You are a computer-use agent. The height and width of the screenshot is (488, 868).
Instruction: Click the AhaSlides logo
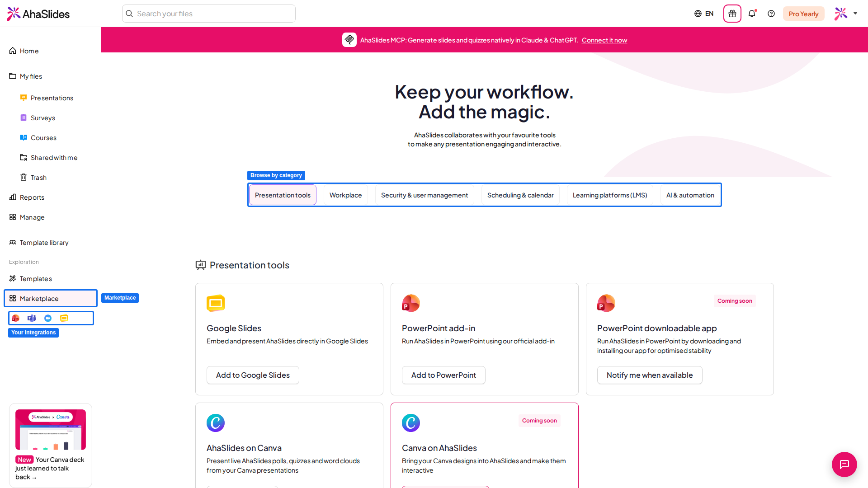38,14
